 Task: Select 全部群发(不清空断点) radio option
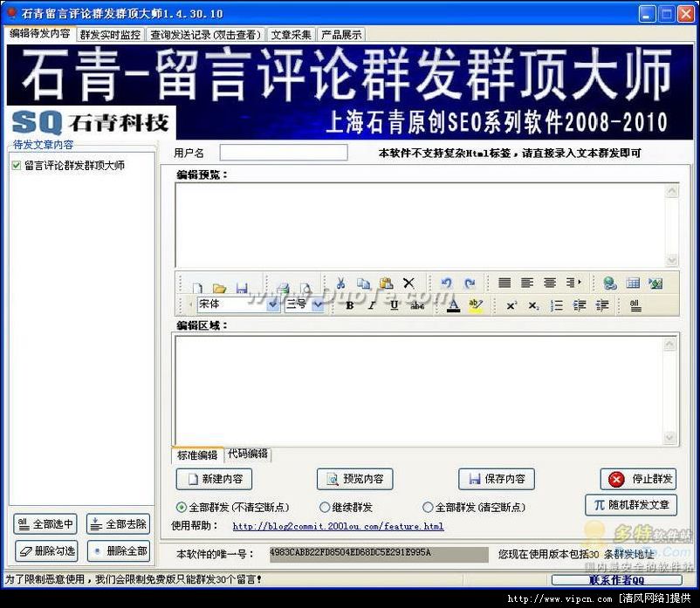(x=181, y=507)
